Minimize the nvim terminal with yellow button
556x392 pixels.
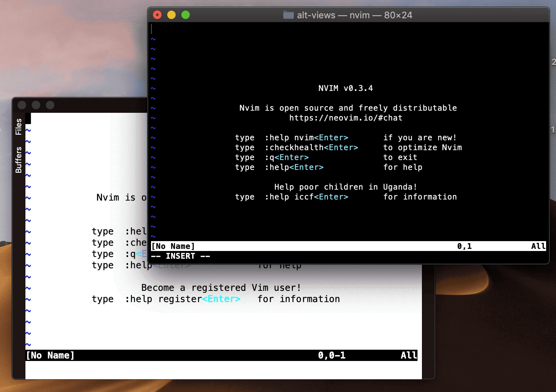(x=171, y=15)
